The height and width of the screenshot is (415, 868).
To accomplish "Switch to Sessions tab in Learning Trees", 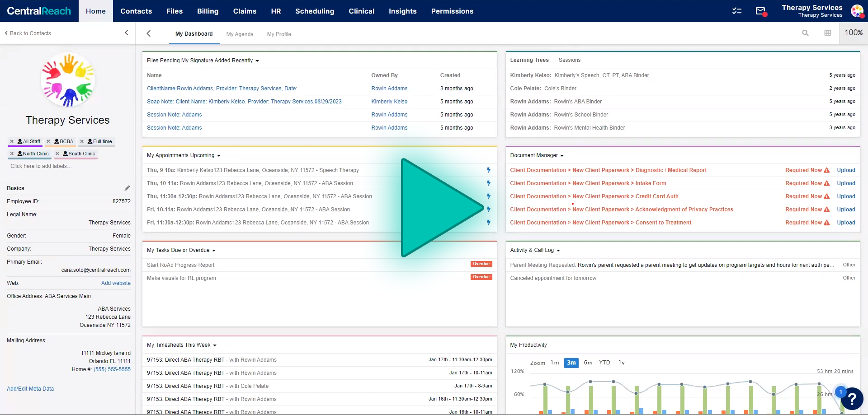I will 570,60.
